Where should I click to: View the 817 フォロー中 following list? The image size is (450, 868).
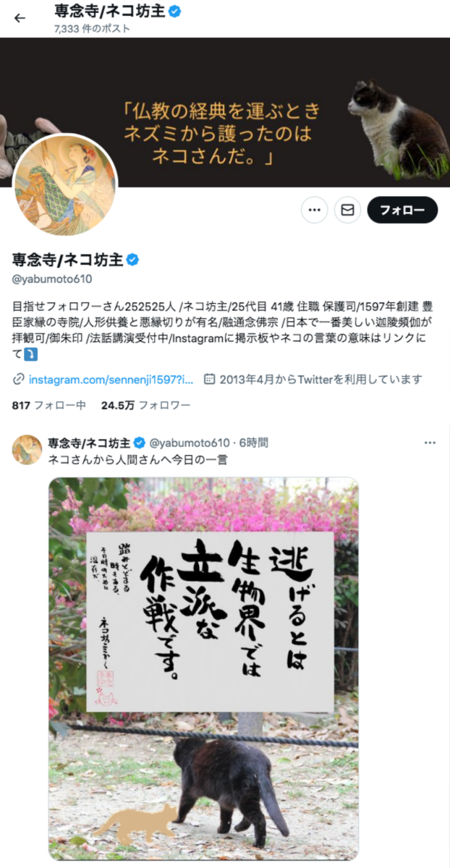coord(49,406)
